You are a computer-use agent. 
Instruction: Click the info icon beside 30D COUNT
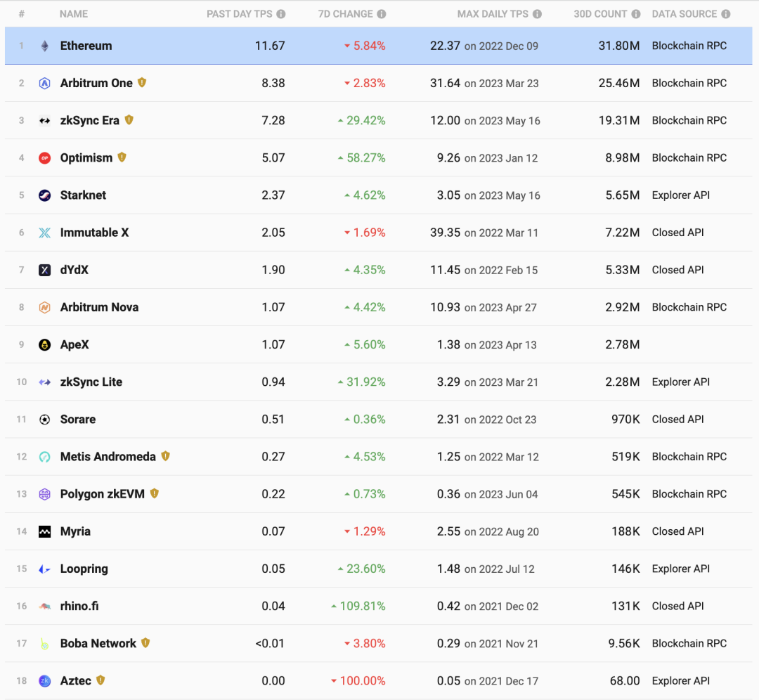(x=636, y=13)
